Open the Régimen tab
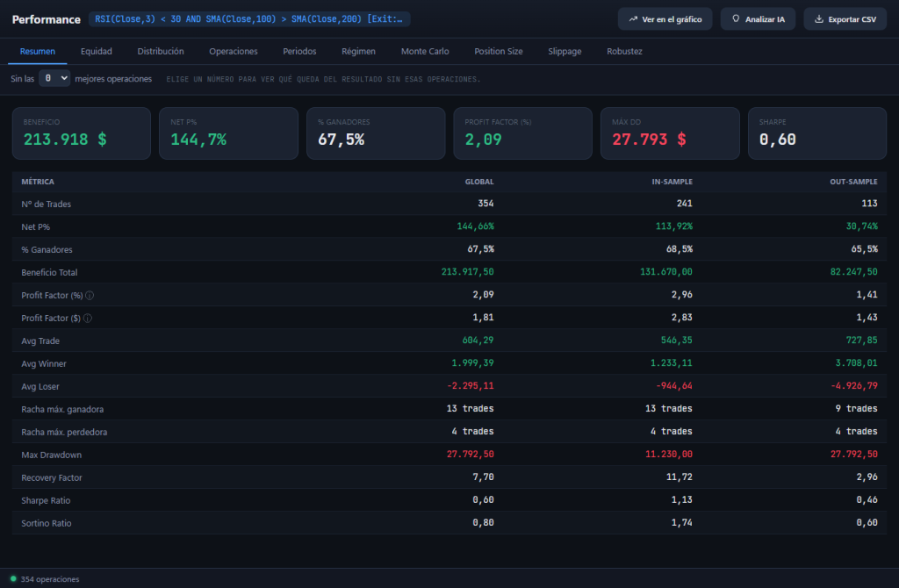 [358, 51]
